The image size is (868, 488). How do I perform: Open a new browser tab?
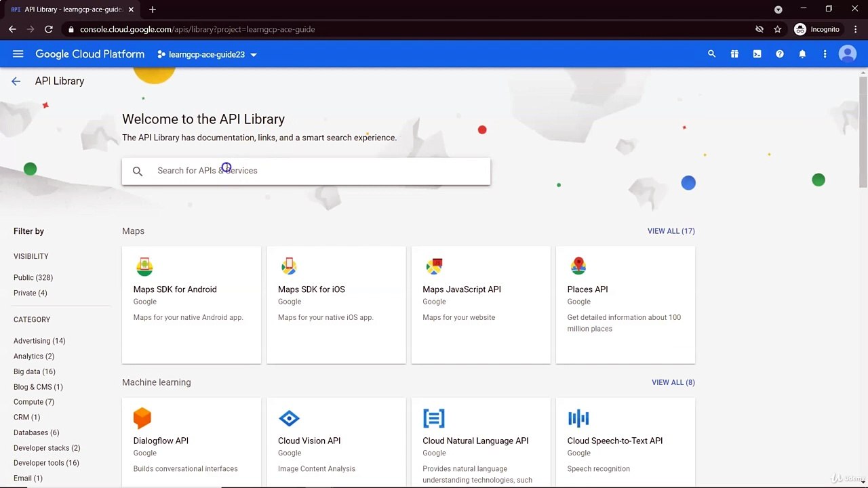(153, 9)
